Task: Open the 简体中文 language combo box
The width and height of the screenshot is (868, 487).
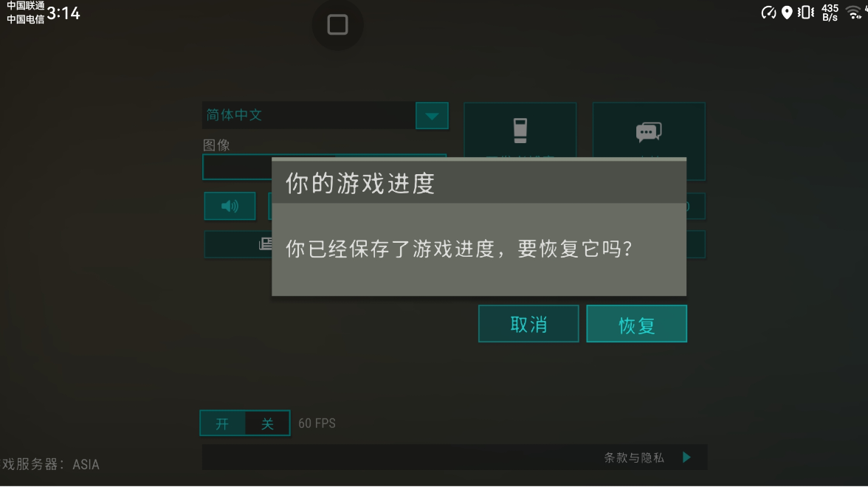Action: pos(325,116)
